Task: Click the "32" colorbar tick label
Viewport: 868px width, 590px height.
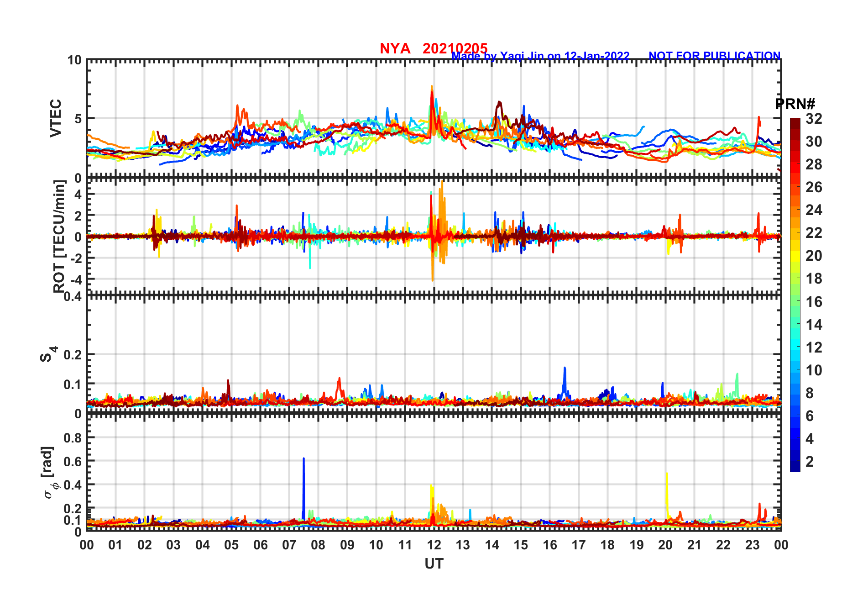Action: (x=814, y=119)
